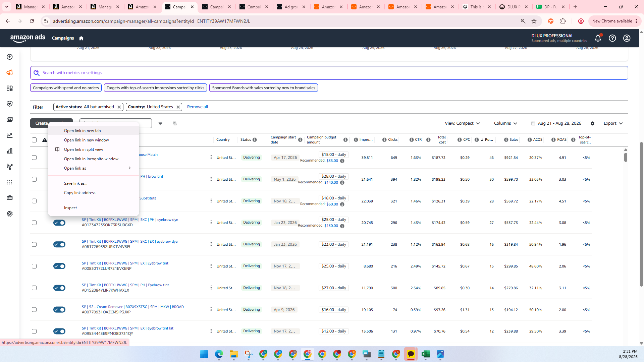644x362 pixels.
Task: Click the shield icon in left sidebar
Action: (10, 104)
